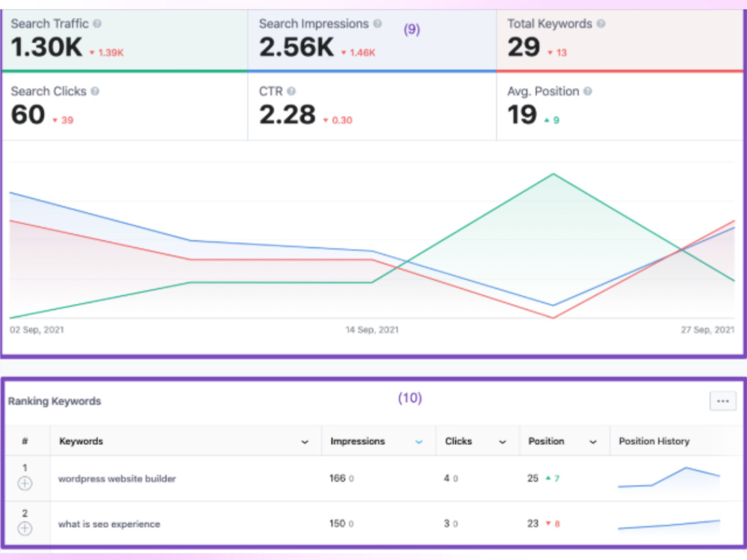This screenshot has width=747, height=560.
Task: Select the Search Clicks stat card
Action: point(125,107)
